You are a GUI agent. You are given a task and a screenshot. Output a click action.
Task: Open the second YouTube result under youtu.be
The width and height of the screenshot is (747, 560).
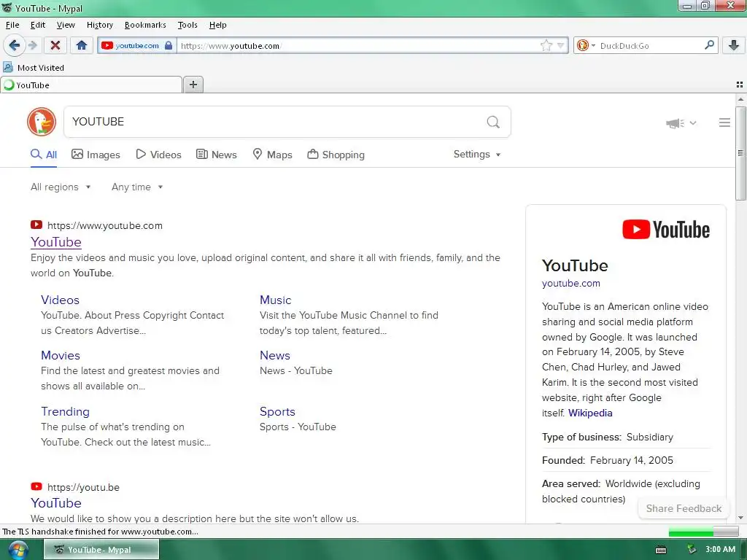pos(56,503)
